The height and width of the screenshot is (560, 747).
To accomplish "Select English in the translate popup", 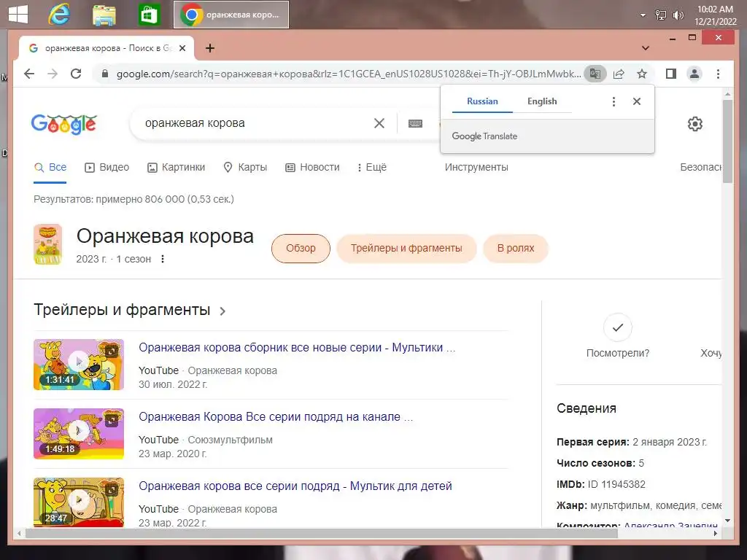I will click(542, 101).
